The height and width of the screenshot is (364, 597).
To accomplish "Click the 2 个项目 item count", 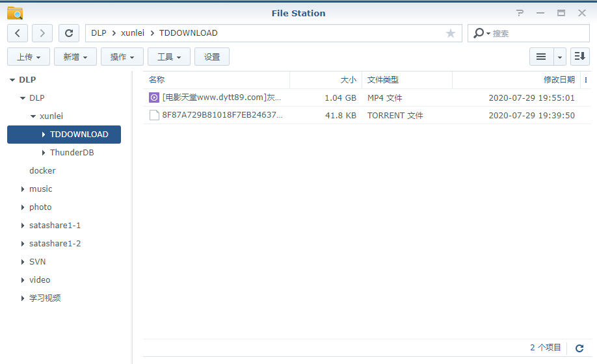I will (545, 347).
